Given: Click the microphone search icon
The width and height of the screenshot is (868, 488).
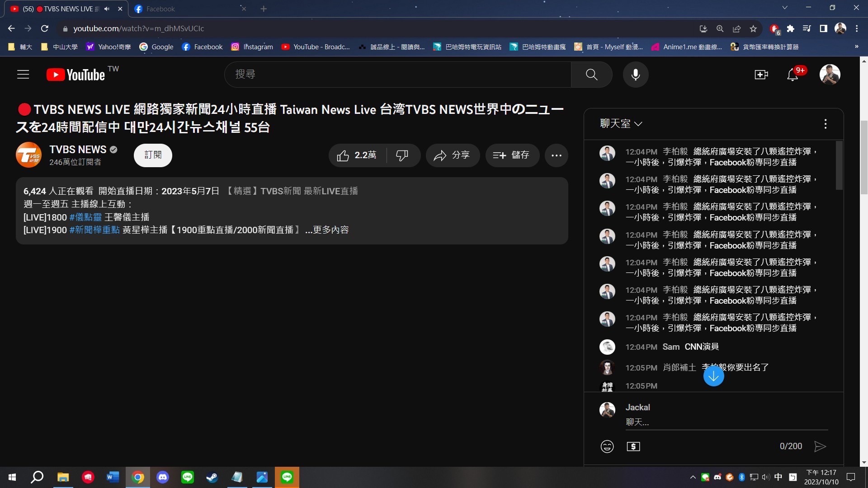Looking at the screenshot, I should (635, 73).
